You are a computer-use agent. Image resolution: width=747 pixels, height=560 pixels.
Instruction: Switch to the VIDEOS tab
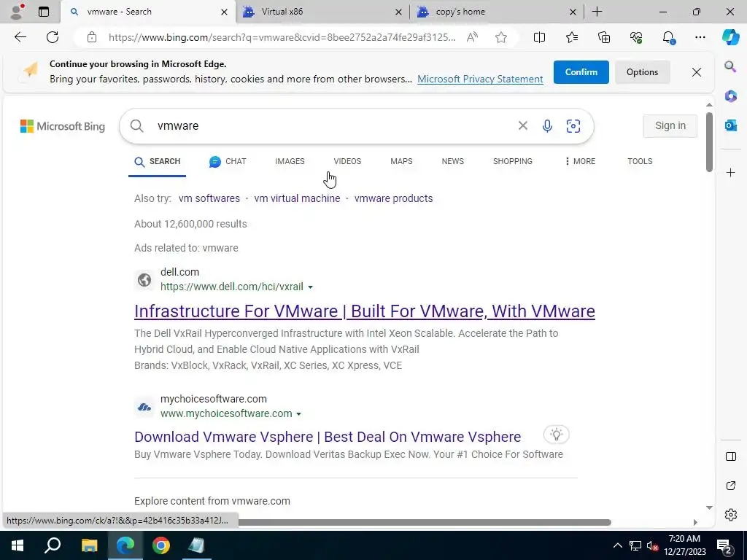tap(347, 161)
